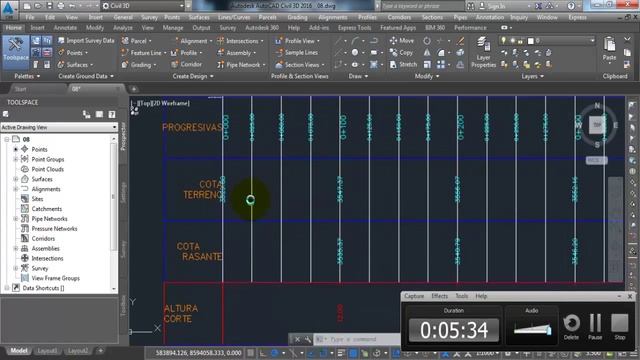Open the Feature Line dropdown

[x=144, y=53]
